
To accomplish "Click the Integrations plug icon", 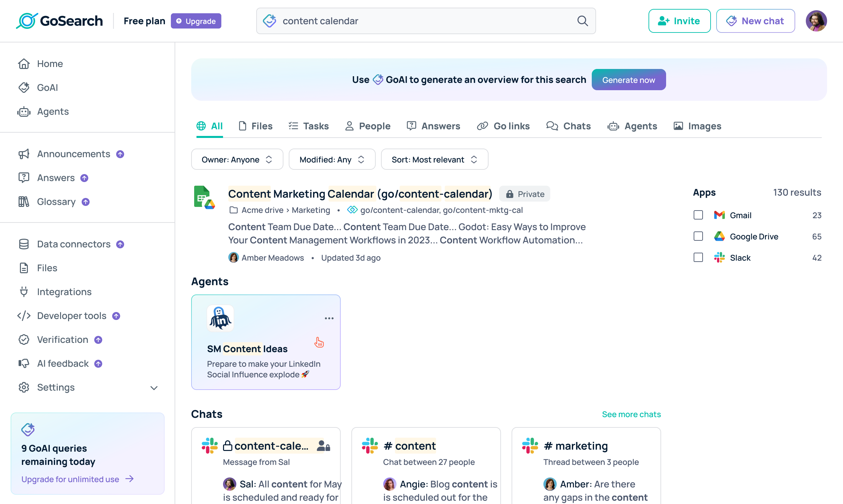I will [24, 292].
